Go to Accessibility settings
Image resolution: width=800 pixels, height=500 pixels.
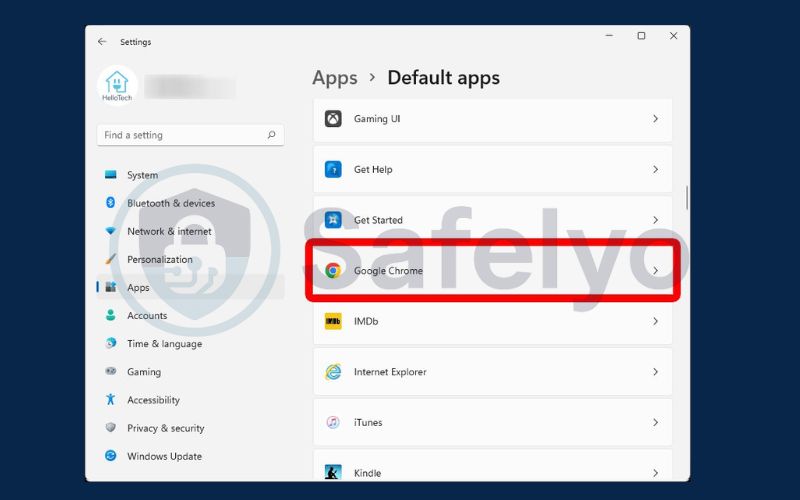click(190, 399)
